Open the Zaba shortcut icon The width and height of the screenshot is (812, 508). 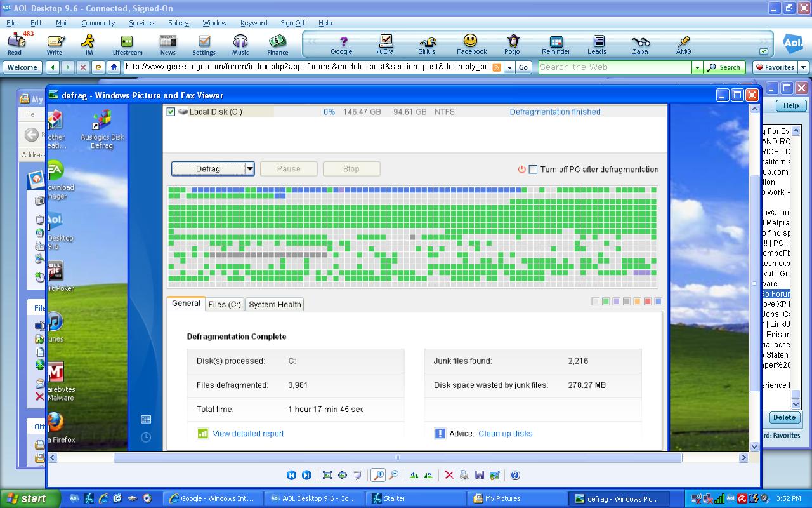[x=640, y=43]
